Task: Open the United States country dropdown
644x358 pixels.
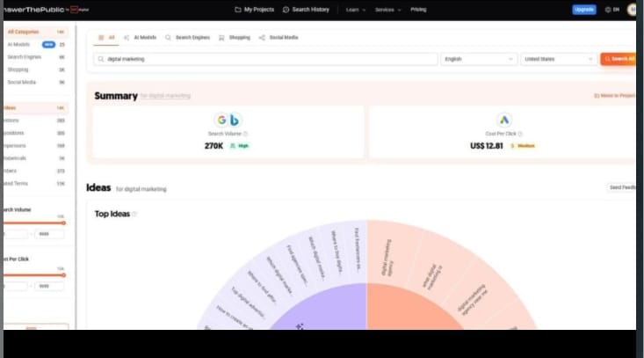Action: (559, 59)
